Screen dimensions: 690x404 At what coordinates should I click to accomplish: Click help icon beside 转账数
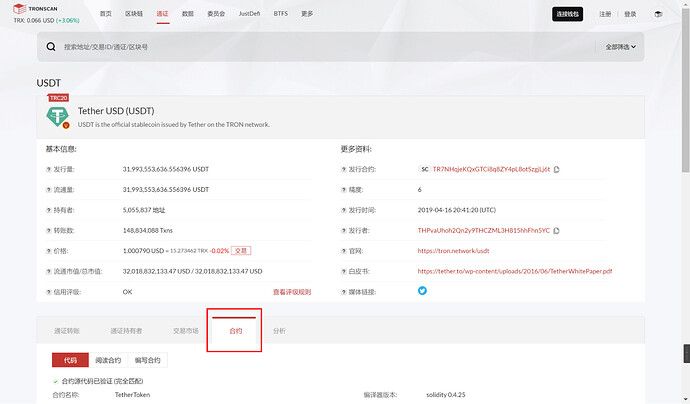tap(49, 231)
